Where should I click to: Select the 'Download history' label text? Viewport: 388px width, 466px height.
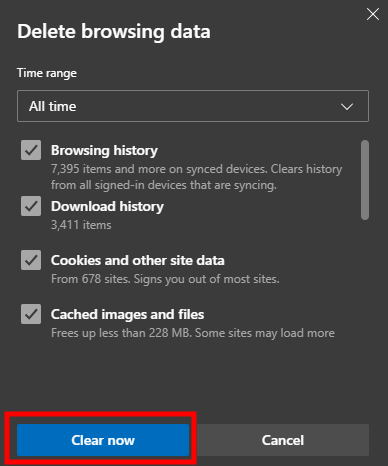coord(107,206)
